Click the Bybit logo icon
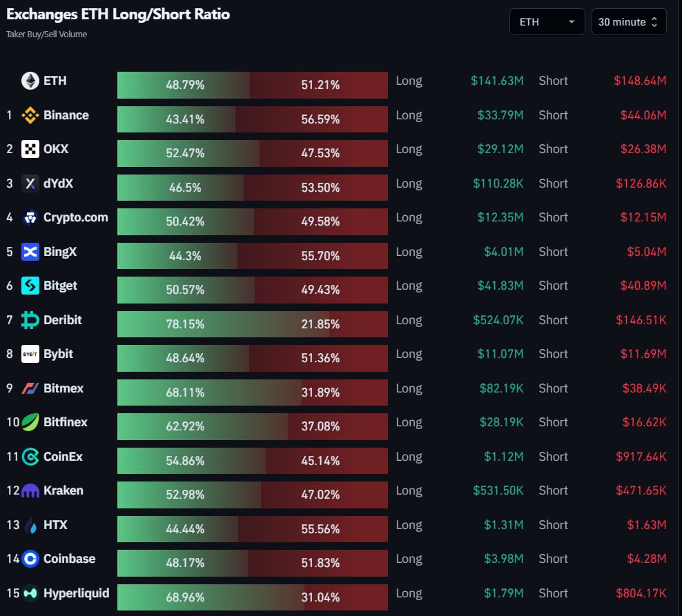682x616 pixels. tap(30, 354)
